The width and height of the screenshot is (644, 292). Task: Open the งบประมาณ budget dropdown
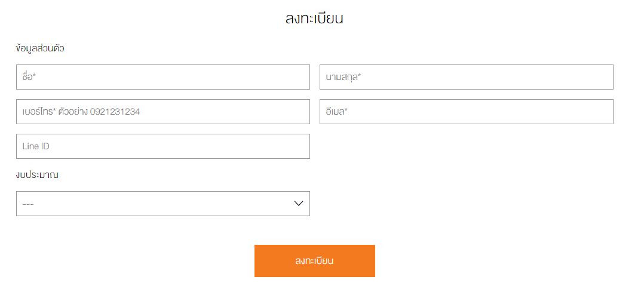tap(162, 204)
